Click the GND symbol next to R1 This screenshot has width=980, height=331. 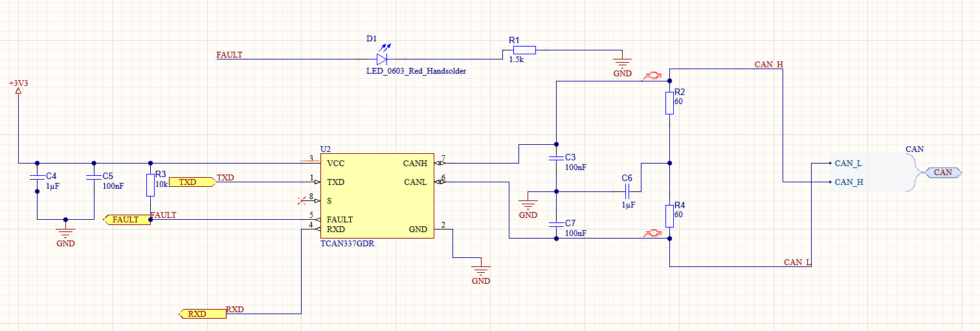click(622, 64)
